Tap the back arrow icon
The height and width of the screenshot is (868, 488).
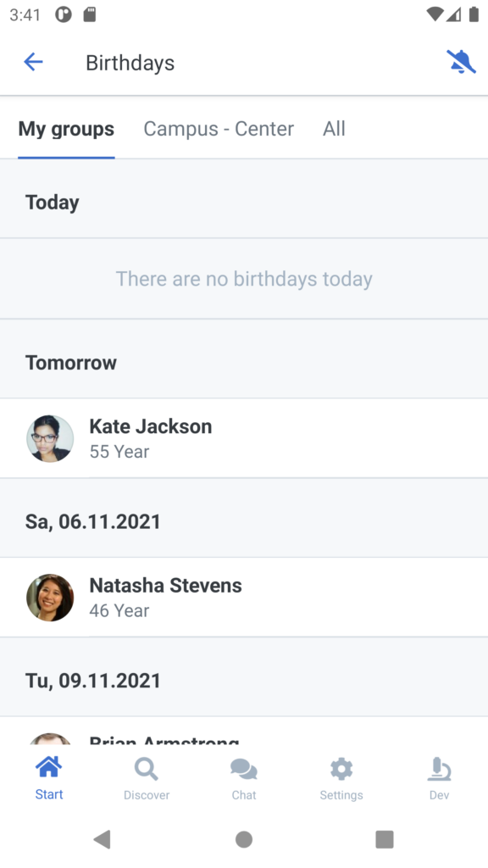coord(33,62)
